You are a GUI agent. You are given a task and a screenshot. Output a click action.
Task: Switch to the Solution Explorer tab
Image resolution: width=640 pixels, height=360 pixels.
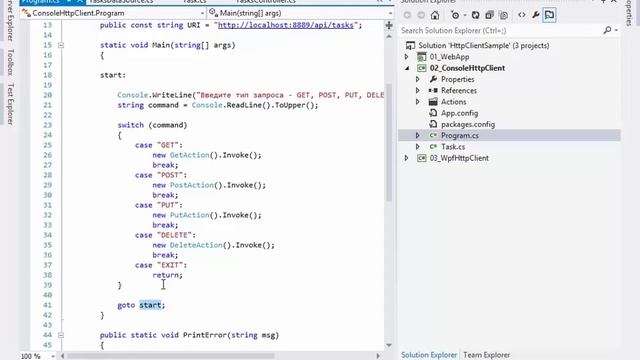pyautogui.click(x=429, y=355)
